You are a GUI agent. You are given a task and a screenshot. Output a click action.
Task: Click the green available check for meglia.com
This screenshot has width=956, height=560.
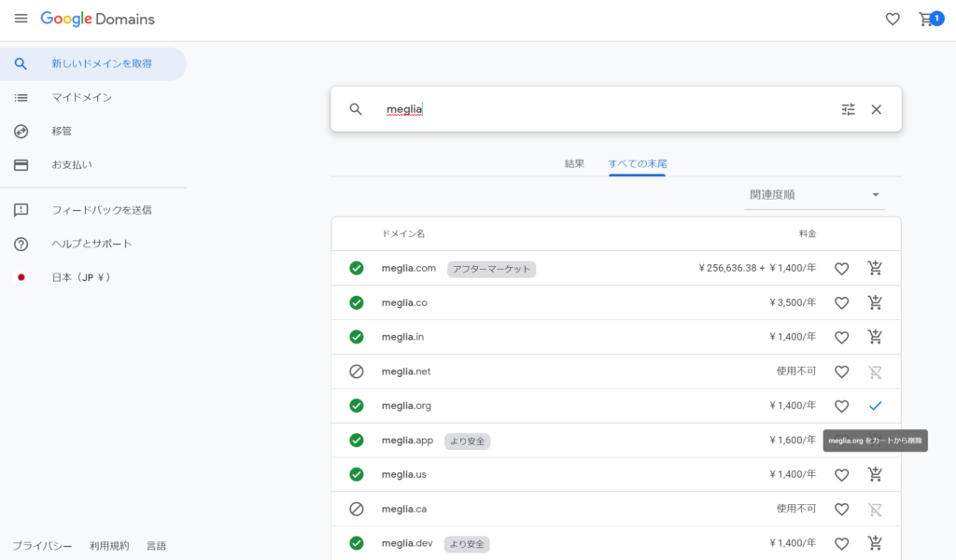click(357, 268)
